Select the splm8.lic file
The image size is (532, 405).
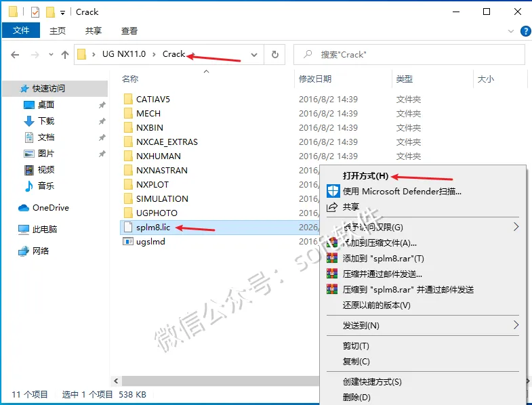[x=219, y=228]
